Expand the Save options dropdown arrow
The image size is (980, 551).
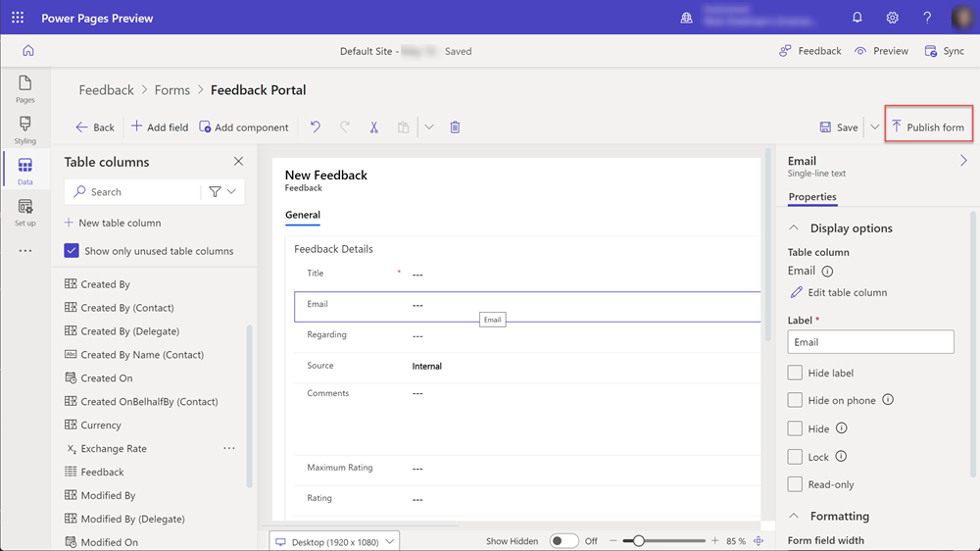pos(874,127)
